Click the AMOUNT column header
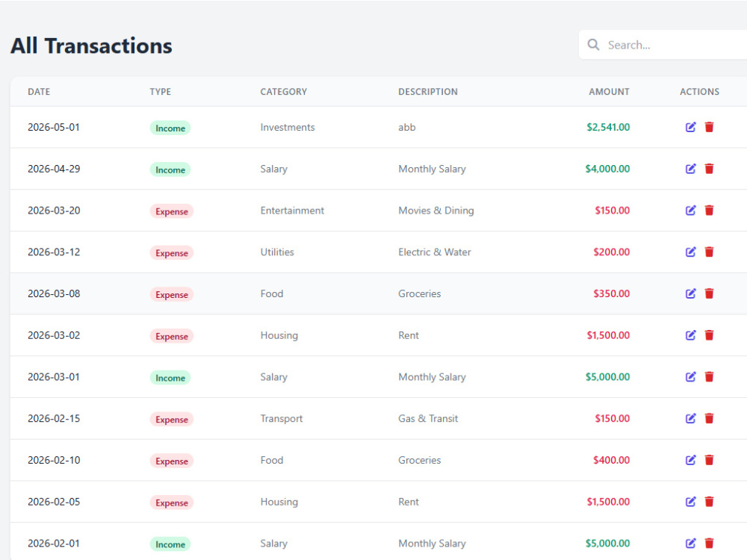Image resolution: width=747 pixels, height=560 pixels. 609,91
